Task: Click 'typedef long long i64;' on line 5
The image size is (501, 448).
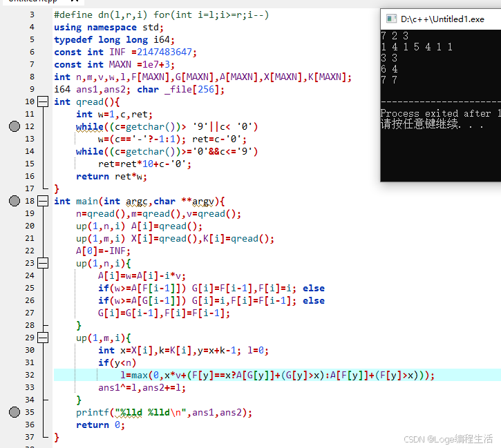Action: [x=115, y=40]
